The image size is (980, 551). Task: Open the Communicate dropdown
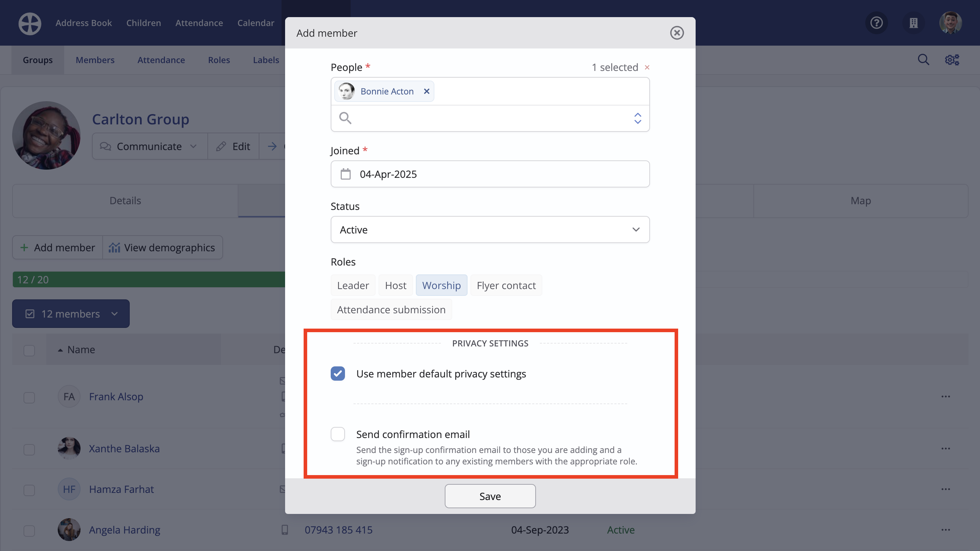(x=150, y=146)
